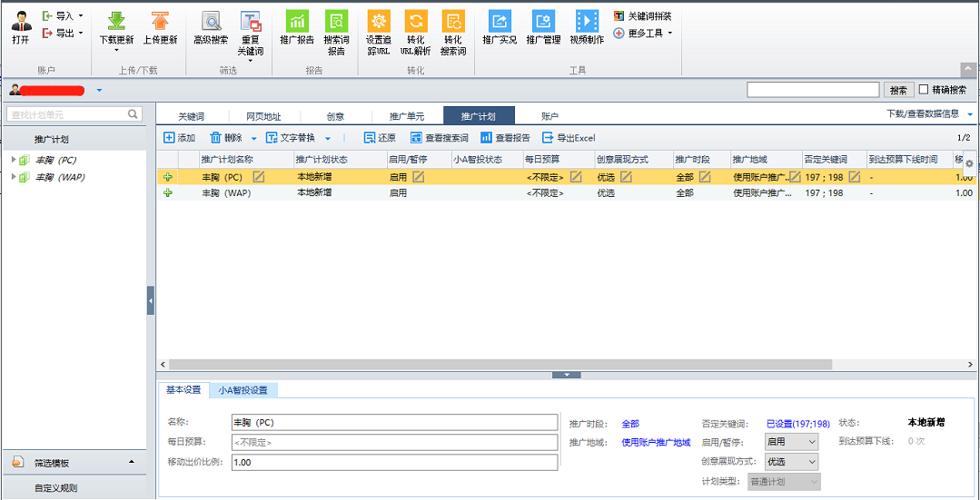Click the 设置追踪URL gear icon
This screenshot has width=980, height=500.
(x=378, y=22)
